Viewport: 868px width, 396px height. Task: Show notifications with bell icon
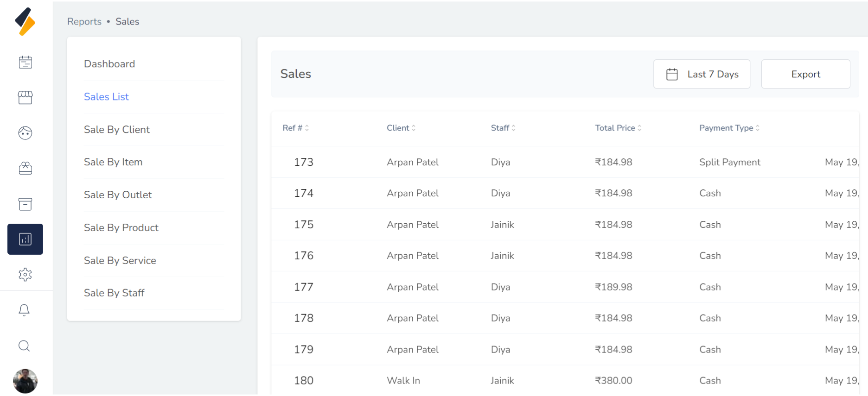[x=24, y=310]
